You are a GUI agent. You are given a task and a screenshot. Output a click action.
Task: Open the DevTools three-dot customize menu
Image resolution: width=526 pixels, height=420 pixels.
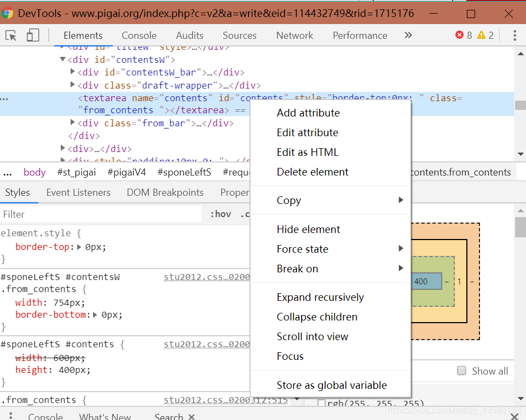[515, 35]
